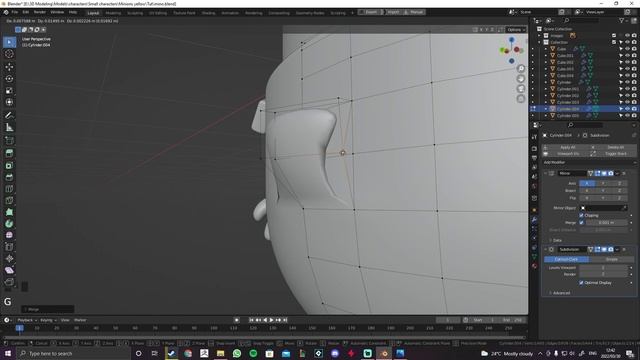Viewport: 640px width, 360px height.
Task: Open the viewport Options dropdown
Action: (x=516, y=29)
